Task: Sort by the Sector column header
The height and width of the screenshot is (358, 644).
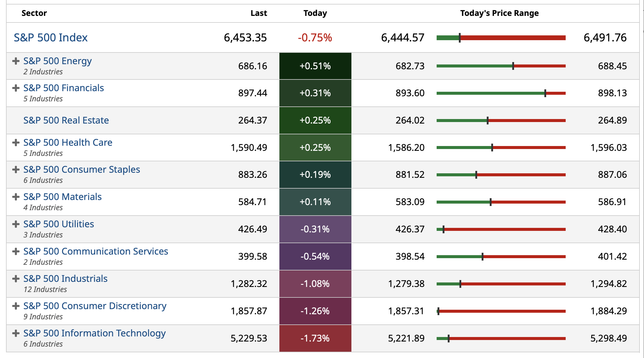Action: click(x=34, y=13)
